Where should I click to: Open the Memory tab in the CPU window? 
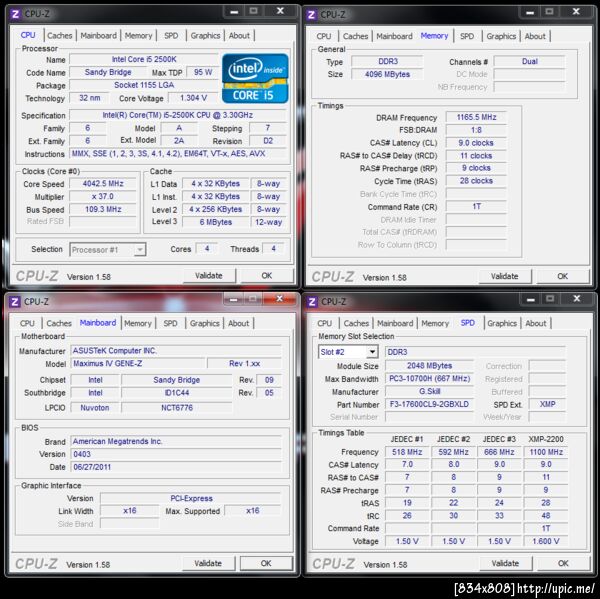(x=138, y=36)
